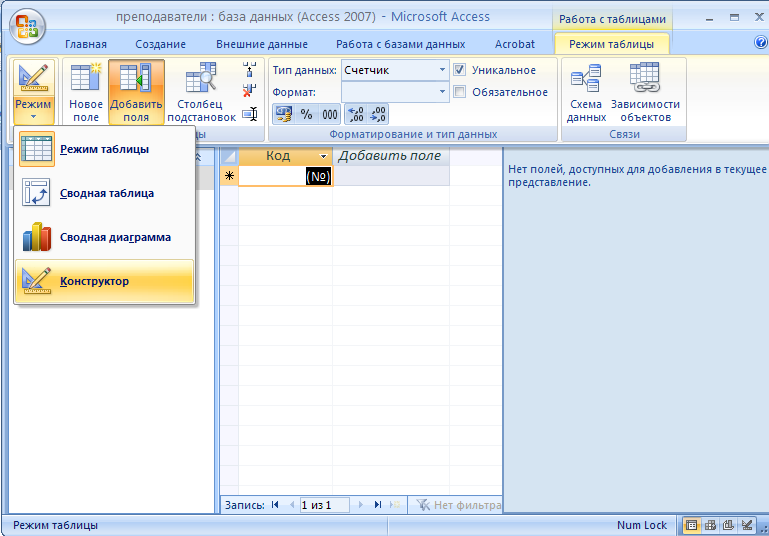Go to previous record
The image size is (769, 536).
(x=292, y=505)
